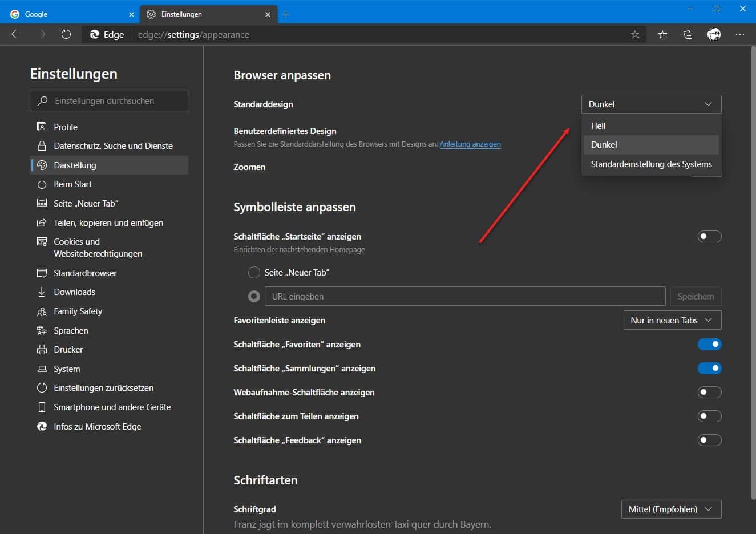Open the Schriftgrad size dropdown

tap(671, 509)
